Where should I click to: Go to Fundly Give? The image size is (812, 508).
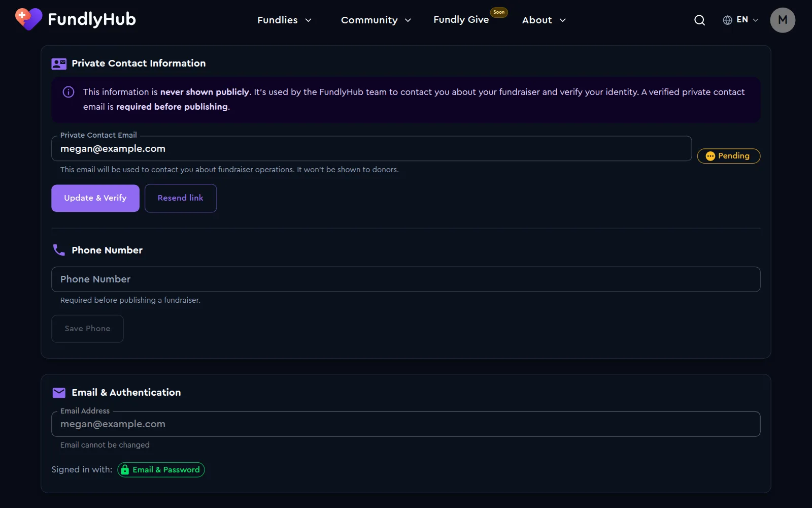[x=461, y=20]
